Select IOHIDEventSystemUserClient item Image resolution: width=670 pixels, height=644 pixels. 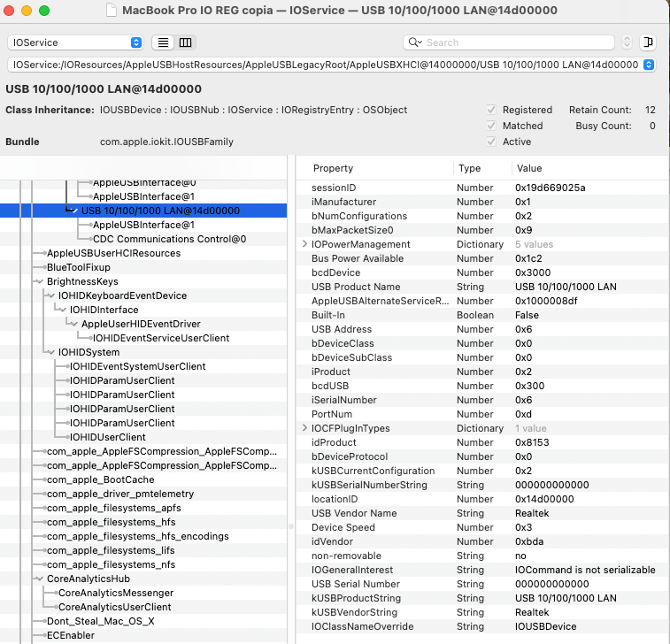(137, 366)
